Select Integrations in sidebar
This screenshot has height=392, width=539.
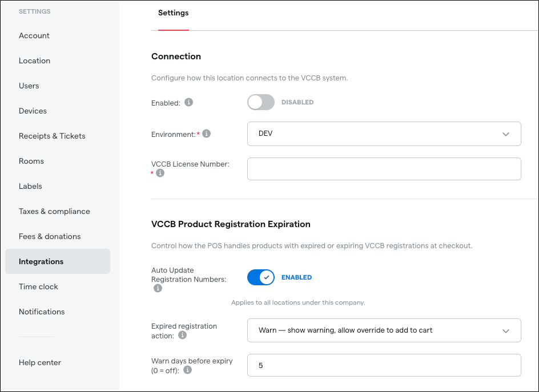[x=58, y=261]
